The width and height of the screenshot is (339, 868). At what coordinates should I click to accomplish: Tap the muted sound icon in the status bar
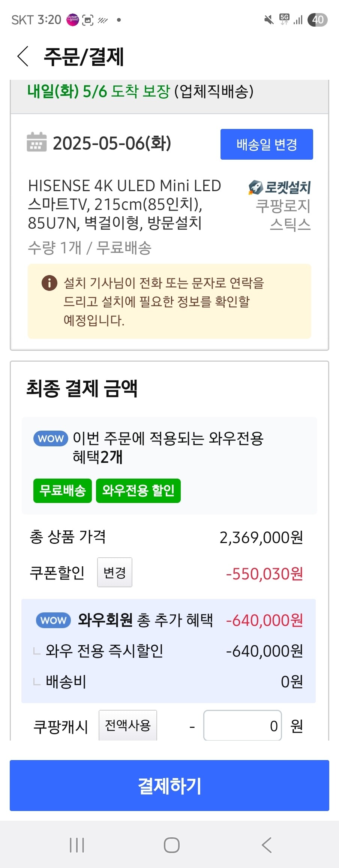(x=269, y=20)
